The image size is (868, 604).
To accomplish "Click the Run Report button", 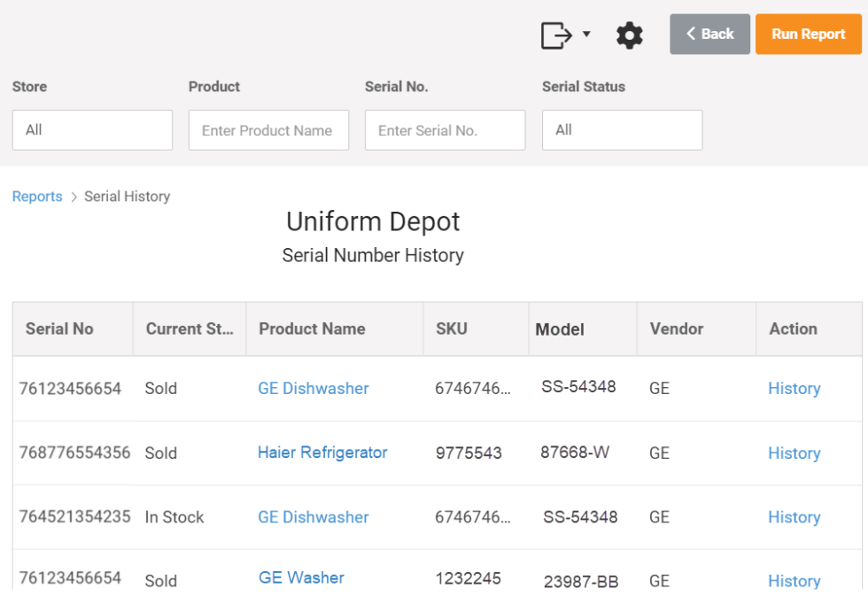I will (808, 34).
